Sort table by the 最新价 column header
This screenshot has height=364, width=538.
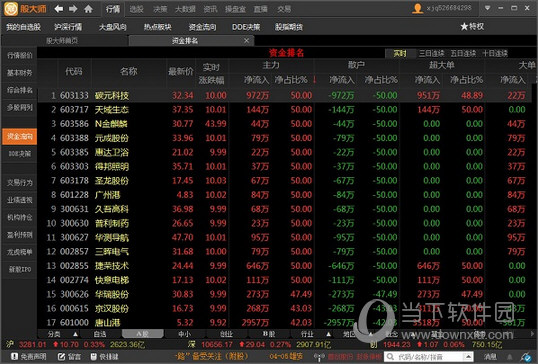[x=181, y=71]
